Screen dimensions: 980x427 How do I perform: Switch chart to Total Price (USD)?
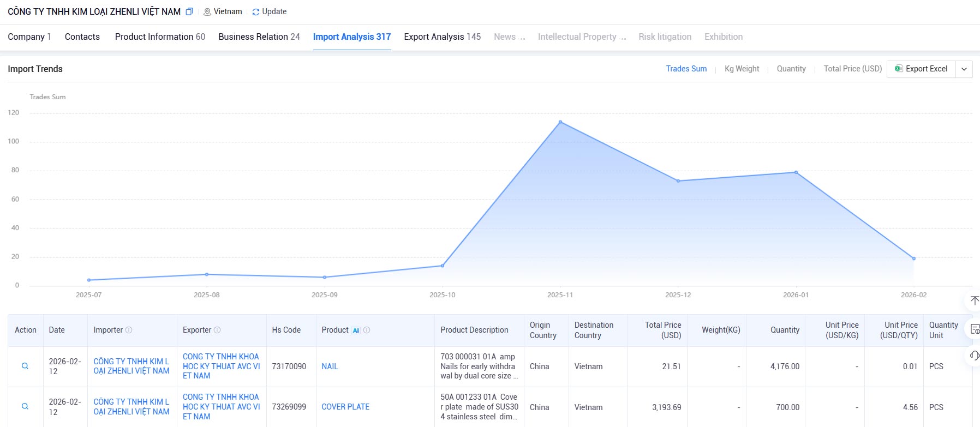853,69
